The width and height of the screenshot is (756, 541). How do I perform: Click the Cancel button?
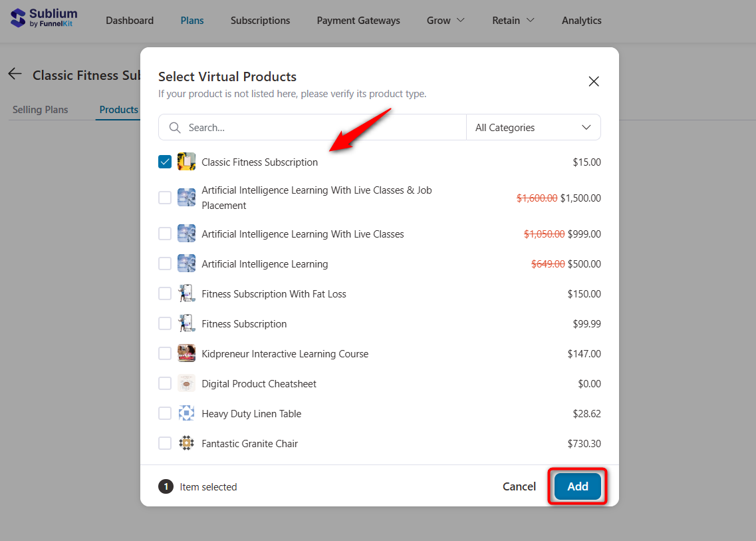coord(519,486)
